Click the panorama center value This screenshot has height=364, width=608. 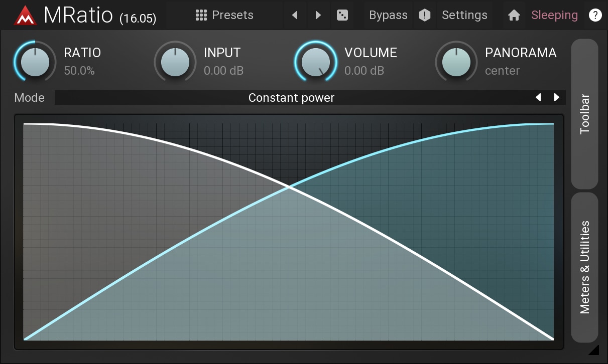[502, 71]
